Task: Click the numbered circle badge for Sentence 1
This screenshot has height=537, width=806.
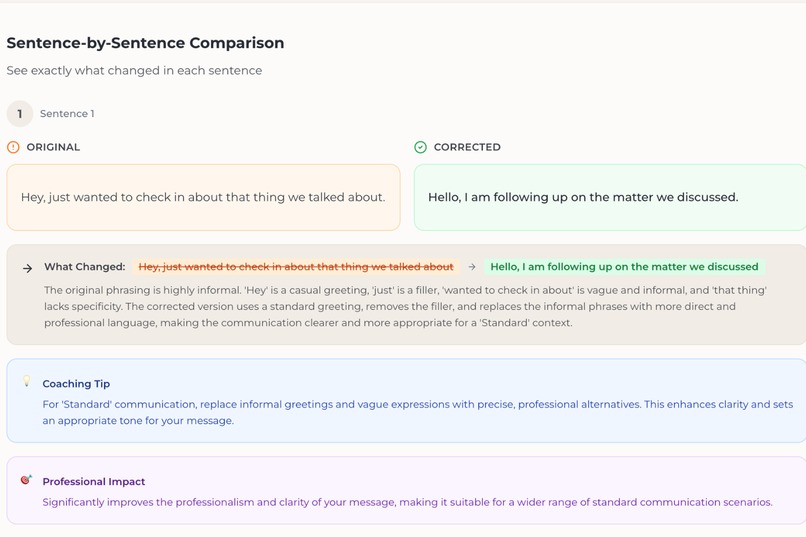Action: (20, 114)
